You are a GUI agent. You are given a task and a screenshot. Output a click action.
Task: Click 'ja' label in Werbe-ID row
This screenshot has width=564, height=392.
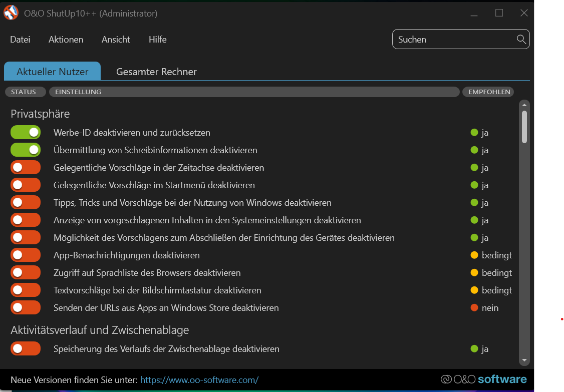click(485, 133)
